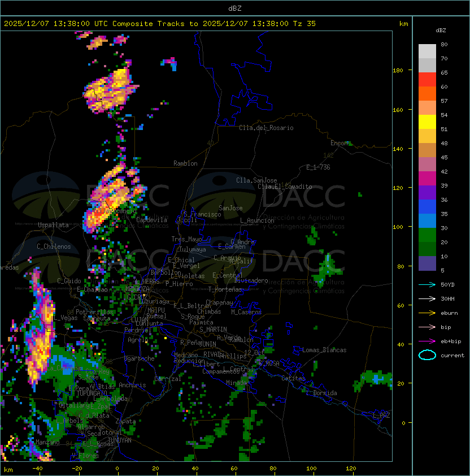Click the 'Anchoris' map label
The width and height of the screenshot is (470, 476).
(x=132, y=385)
